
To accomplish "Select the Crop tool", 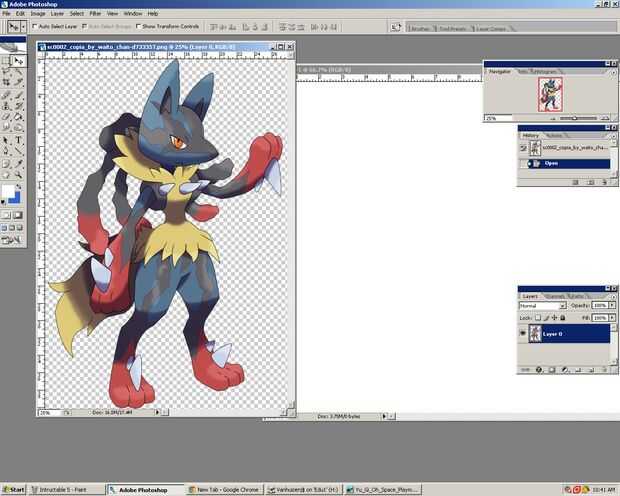I will point(6,82).
